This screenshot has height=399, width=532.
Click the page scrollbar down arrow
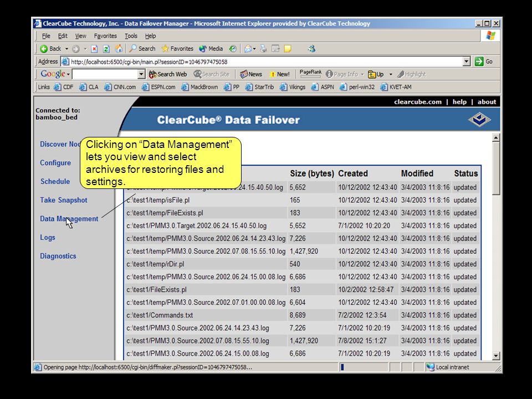click(x=496, y=356)
